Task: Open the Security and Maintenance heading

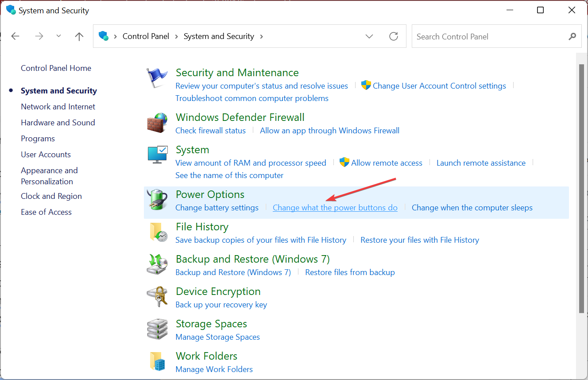Action: click(237, 73)
